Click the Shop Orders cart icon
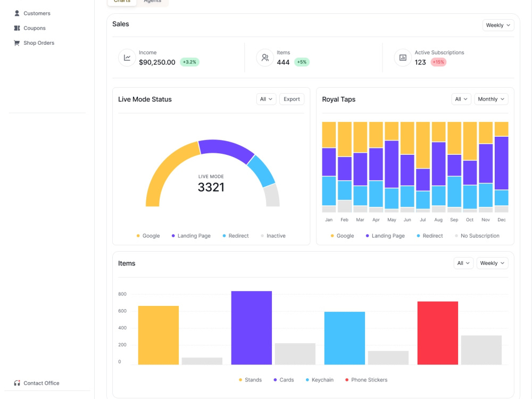Image resolution: width=532 pixels, height=399 pixels. (16, 43)
